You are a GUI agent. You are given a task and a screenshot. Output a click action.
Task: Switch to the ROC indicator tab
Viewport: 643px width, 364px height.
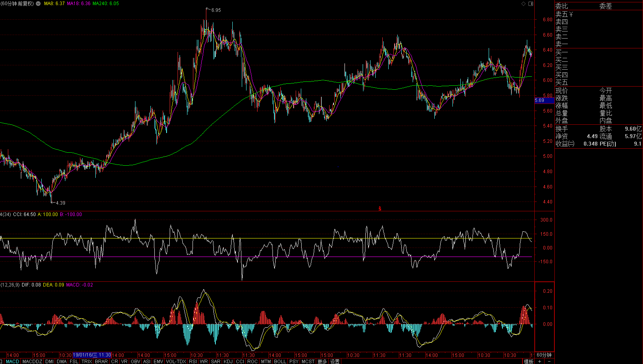(x=252, y=361)
